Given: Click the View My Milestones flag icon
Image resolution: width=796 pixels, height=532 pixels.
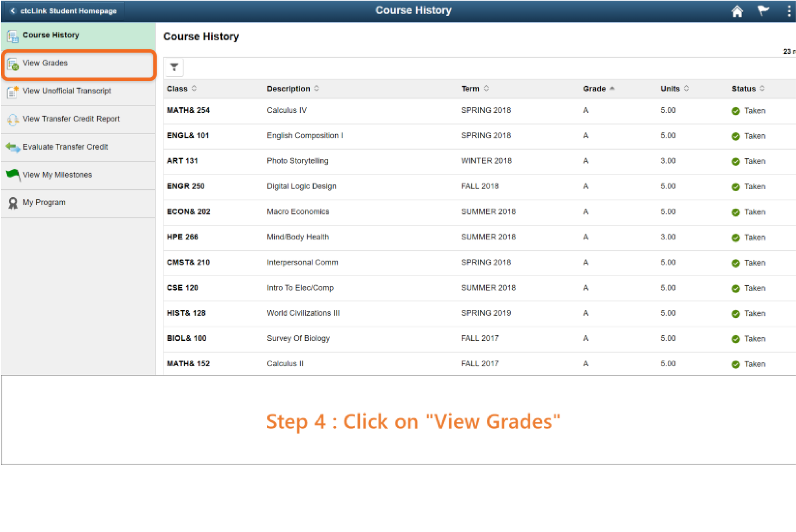Looking at the screenshot, I should pos(13,175).
